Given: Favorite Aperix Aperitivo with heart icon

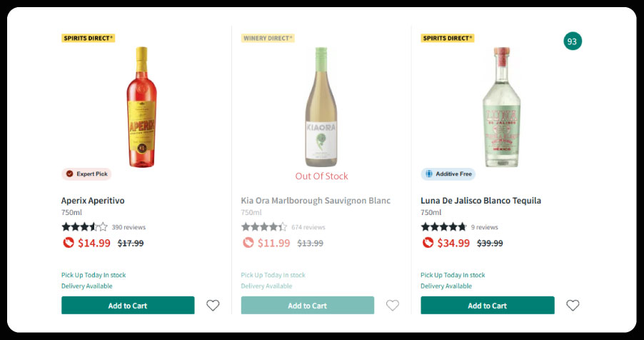Looking at the screenshot, I should pos(213,306).
